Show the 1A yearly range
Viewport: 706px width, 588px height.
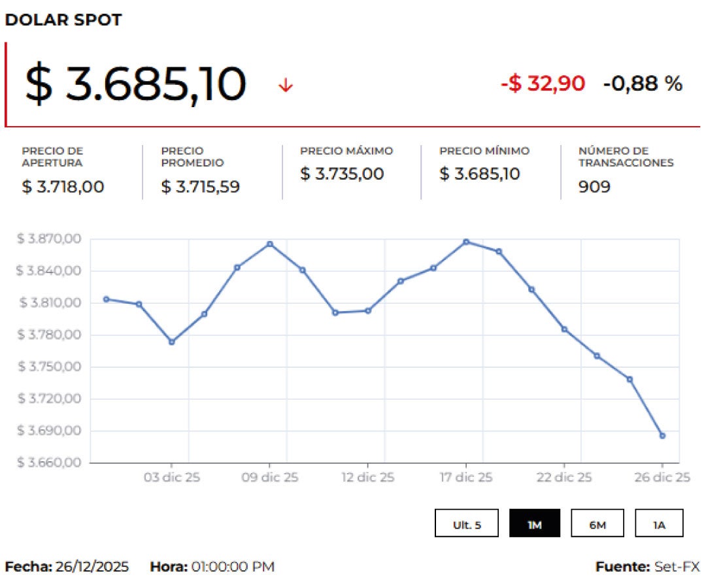659,523
